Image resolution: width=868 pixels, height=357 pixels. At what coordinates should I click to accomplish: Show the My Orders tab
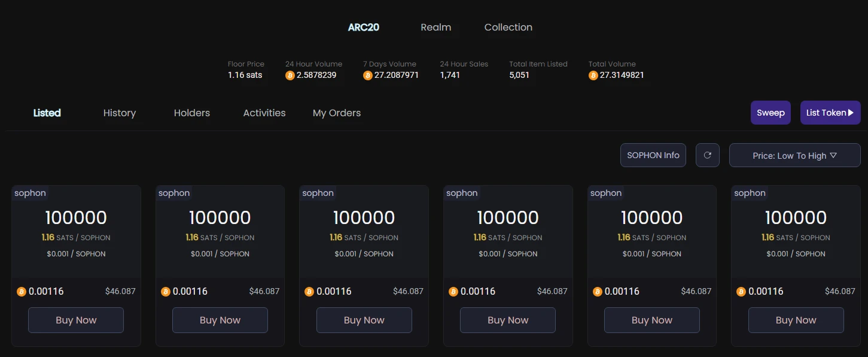[337, 113]
